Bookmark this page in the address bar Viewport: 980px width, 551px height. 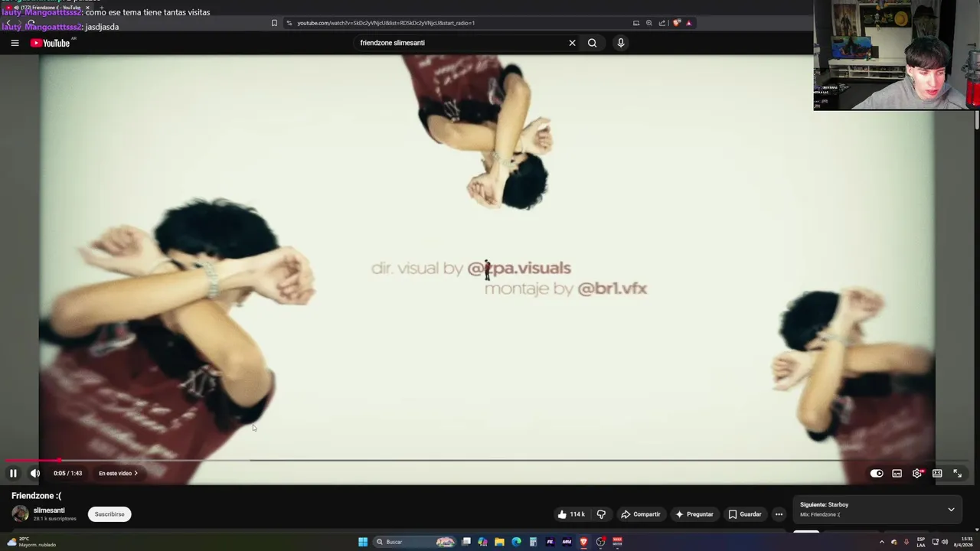(274, 23)
